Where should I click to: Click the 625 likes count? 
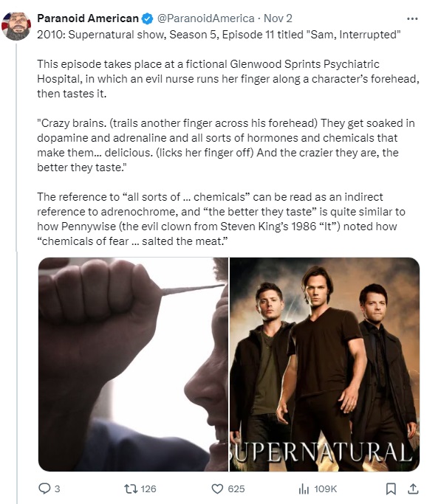[236, 489]
